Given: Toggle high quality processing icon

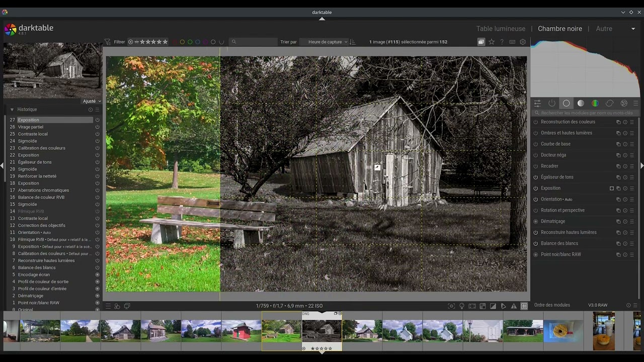Looking at the screenshot, I should click(472, 306).
